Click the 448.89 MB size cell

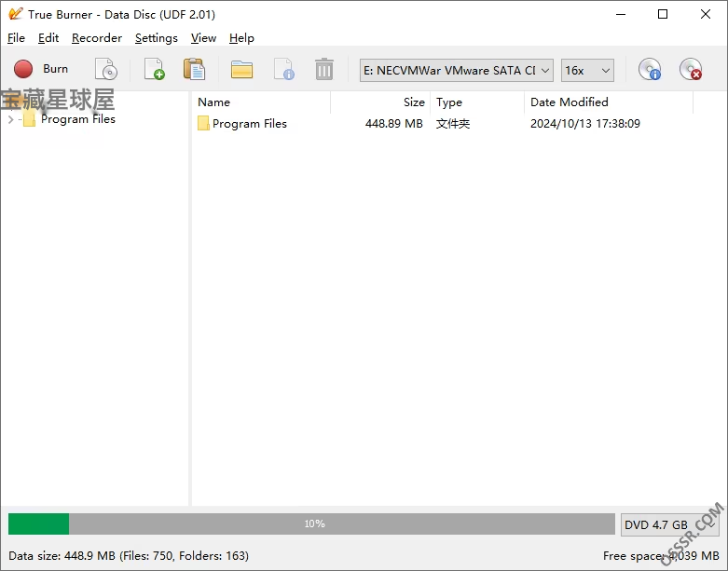(x=393, y=123)
